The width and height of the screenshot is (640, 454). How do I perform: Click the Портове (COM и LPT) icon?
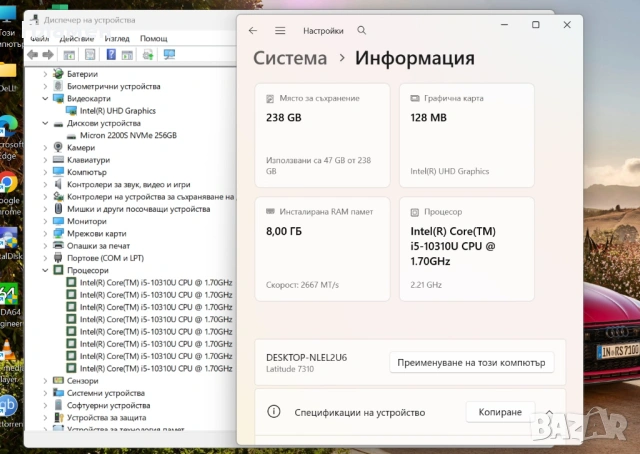tap(58, 258)
